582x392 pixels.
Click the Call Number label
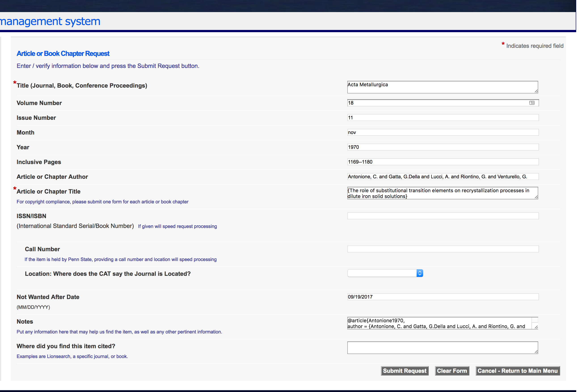click(x=42, y=249)
